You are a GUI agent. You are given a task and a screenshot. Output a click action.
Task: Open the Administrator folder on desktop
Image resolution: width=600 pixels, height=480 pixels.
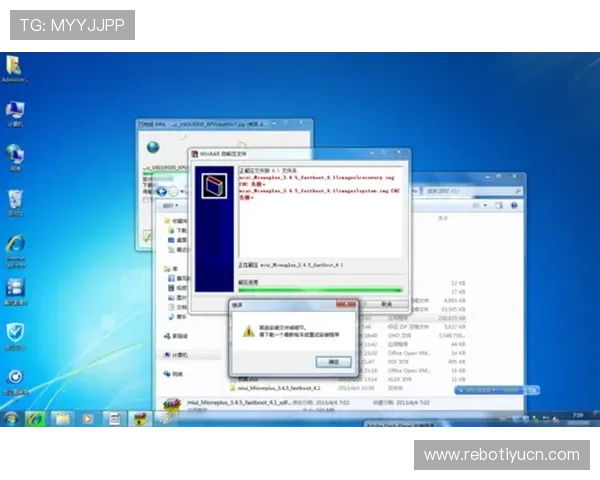click(x=14, y=67)
